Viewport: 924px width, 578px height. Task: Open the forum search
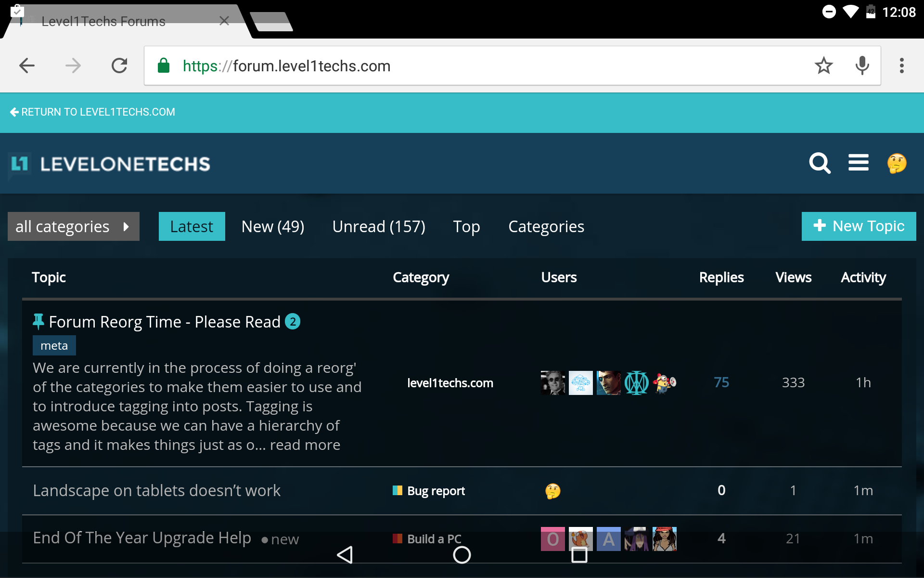click(819, 163)
